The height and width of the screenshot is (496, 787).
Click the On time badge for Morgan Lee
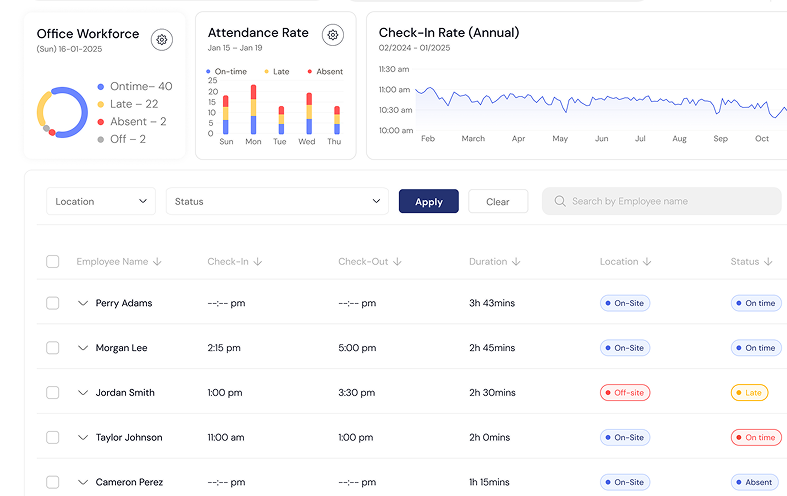(756, 348)
